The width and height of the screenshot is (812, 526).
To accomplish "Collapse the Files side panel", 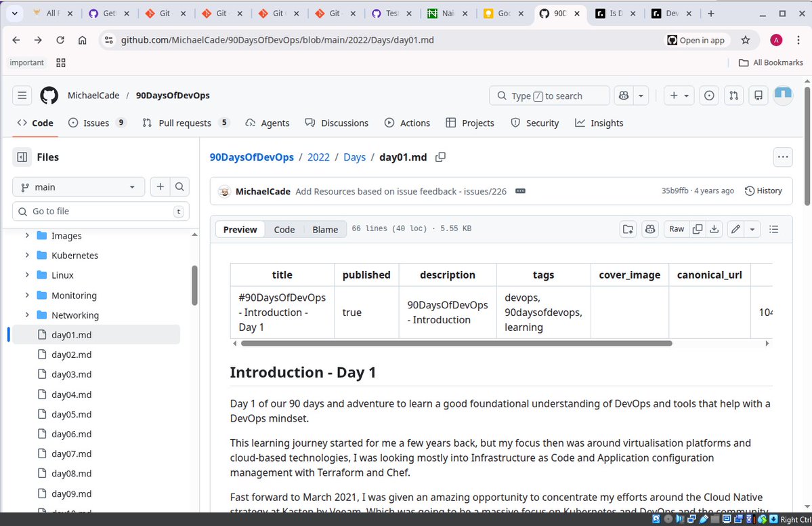I will 22,157.
